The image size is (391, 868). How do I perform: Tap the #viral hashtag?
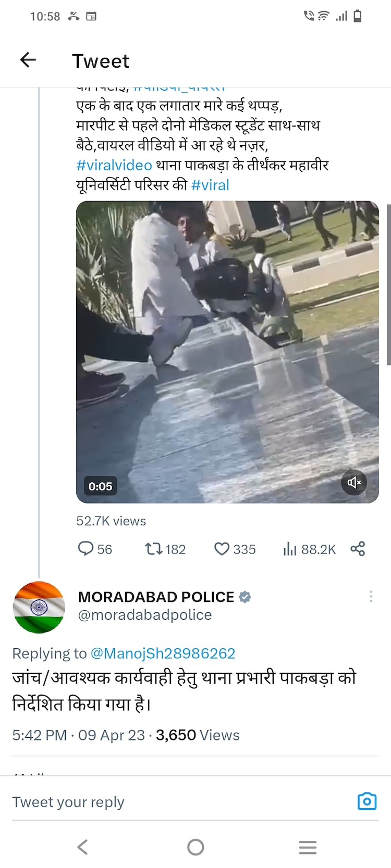(210, 185)
